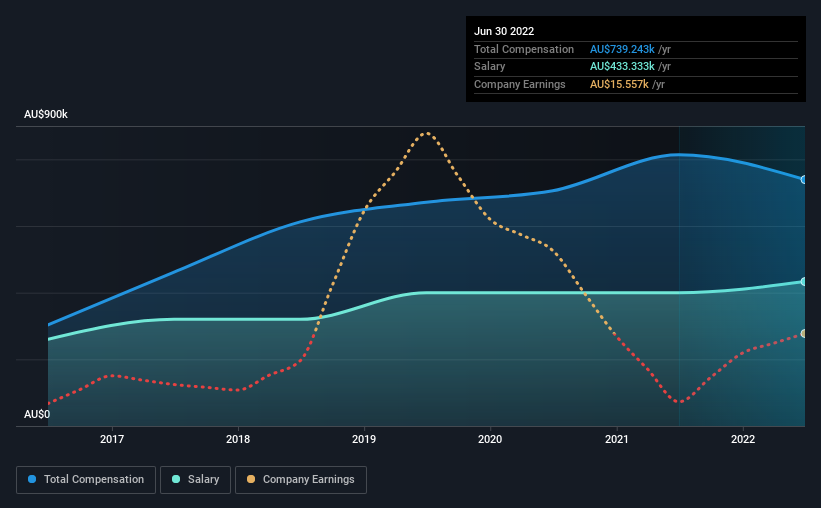The height and width of the screenshot is (508, 821).
Task: Click the Total Compensation peak near mid-2021
Action: (x=678, y=154)
